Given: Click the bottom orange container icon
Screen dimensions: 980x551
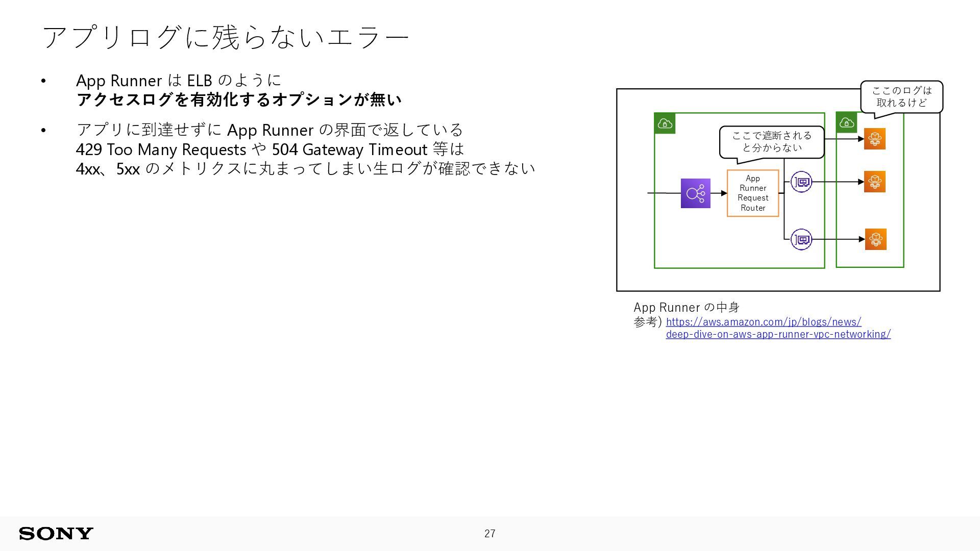Looking at the screenshot, I should point(876,239).
